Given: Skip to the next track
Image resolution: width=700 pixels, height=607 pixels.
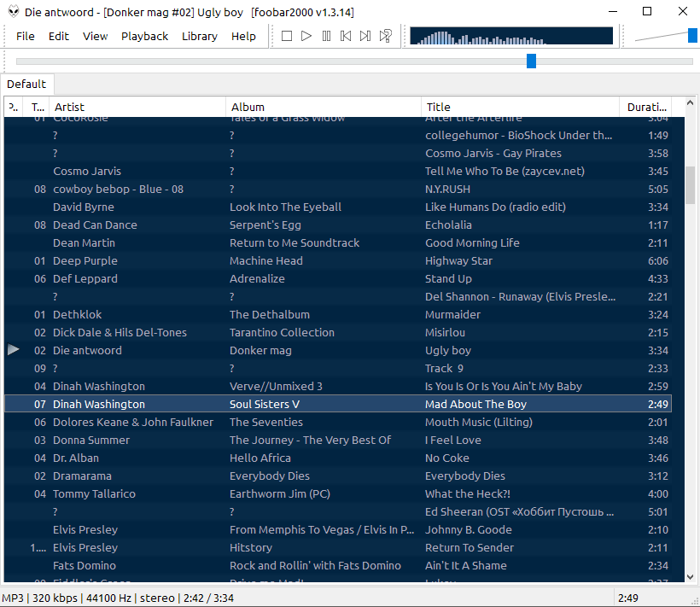Looking at the screenshot, I should [365, 36].
